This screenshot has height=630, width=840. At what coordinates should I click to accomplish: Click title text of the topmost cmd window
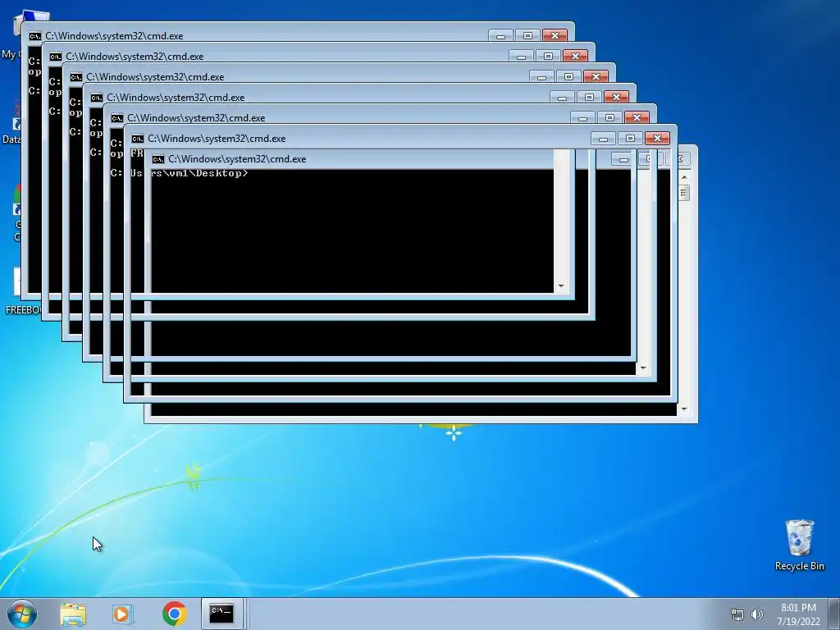(x=114, y=36)
